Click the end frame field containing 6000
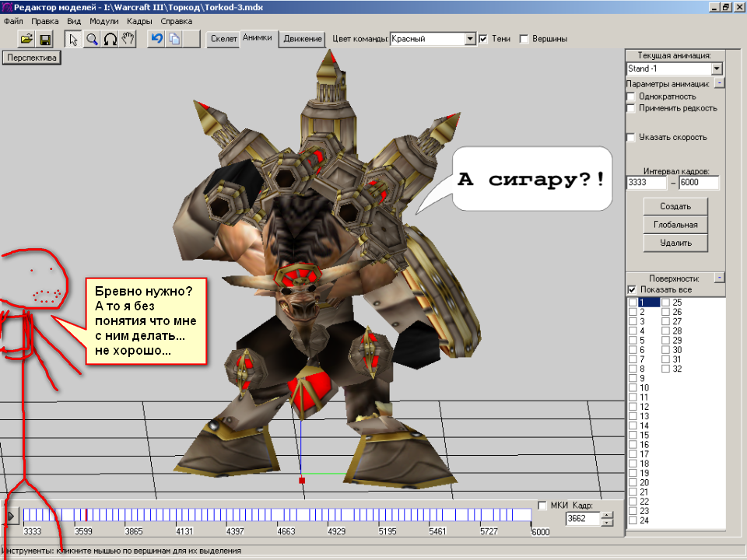747x560 pixels. [699, 182]
